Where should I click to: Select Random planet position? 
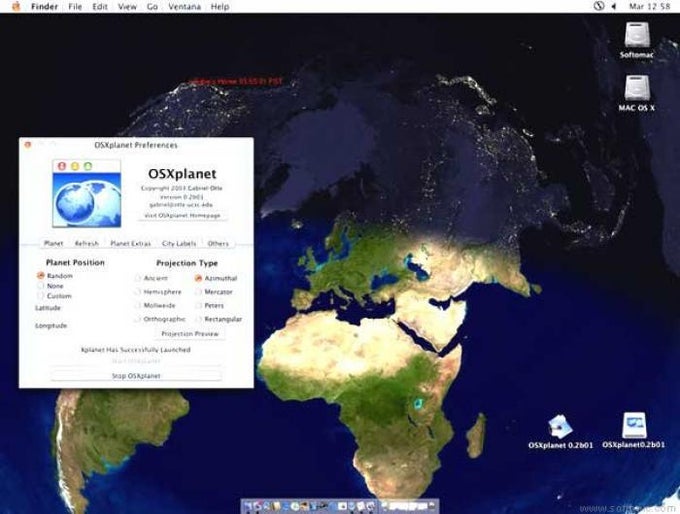(41, 275)
